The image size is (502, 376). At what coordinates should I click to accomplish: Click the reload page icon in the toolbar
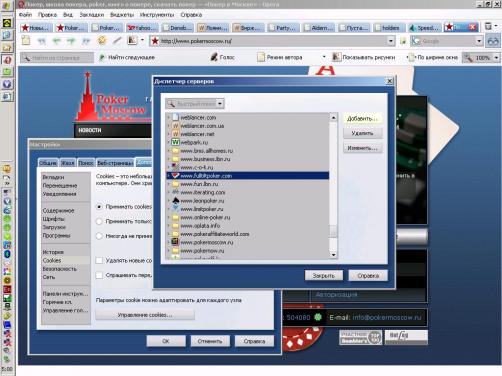(102, 41)
